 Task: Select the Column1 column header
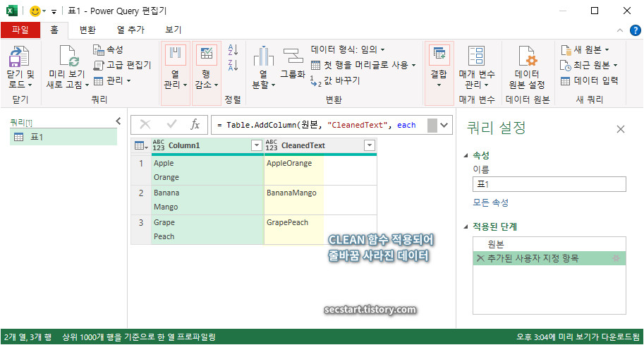207,146
